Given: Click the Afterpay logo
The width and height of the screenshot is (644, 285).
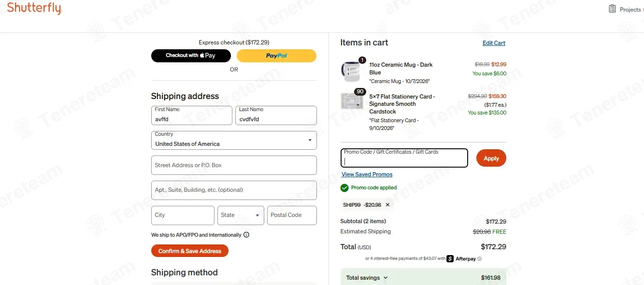Looking at the screenshot, I should (461, 258).
